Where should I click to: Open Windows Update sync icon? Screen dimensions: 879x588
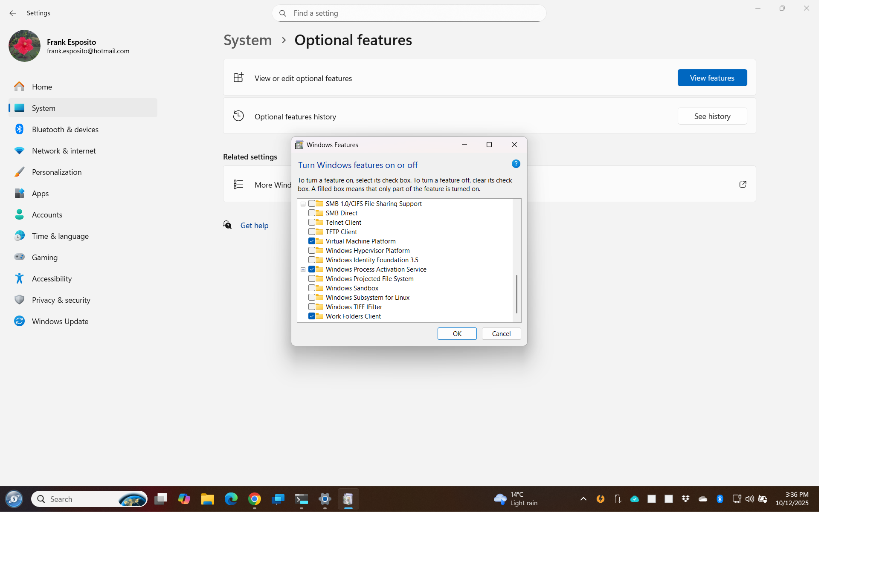19,321
